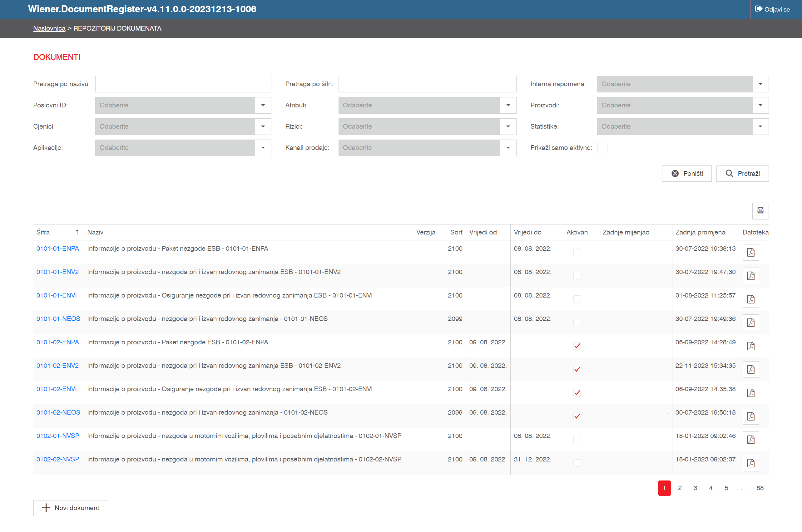Go to page 4 of results
The image size is (802, 532).
pos(711,488)
